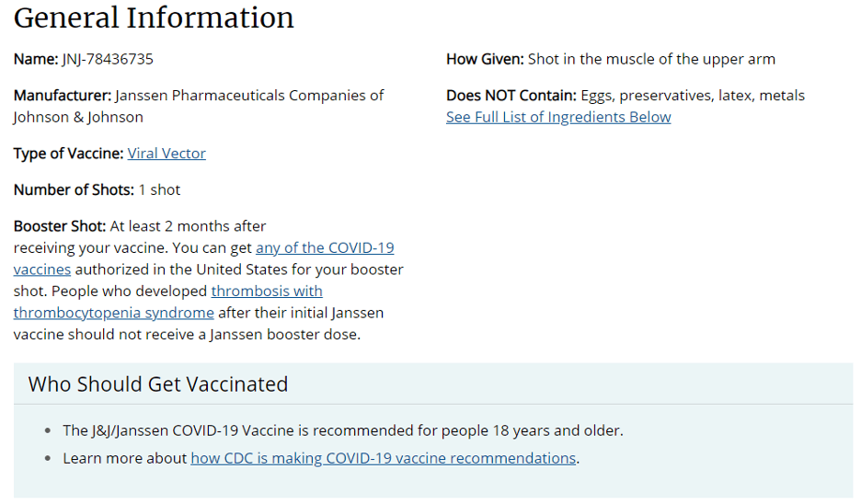Screen dimensions: 861x504
Task: Click 'Shot in the muscle of the upper arm'
Action: (651, 59)
